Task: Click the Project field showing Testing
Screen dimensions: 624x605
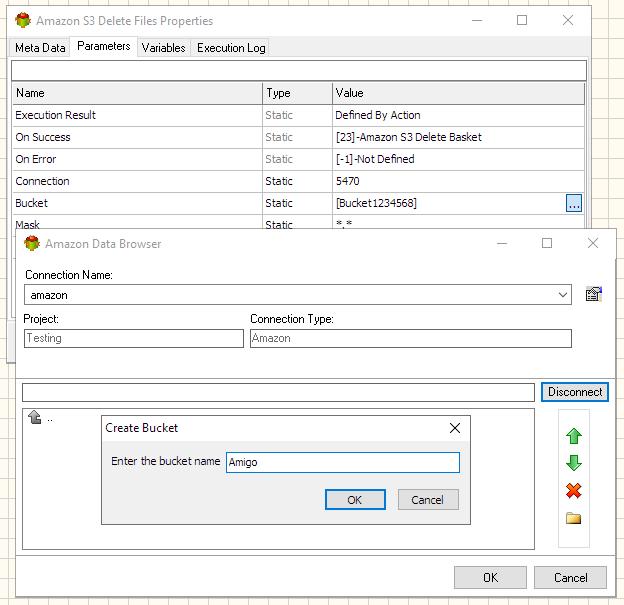Action: click(x=134, y=338)
